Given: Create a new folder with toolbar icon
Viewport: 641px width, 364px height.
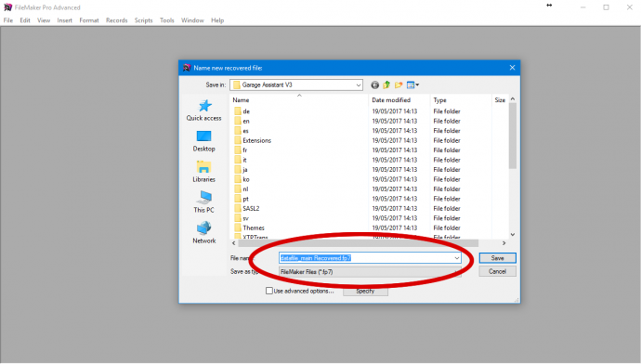Looking at the screenshot, I should (399, 85).
